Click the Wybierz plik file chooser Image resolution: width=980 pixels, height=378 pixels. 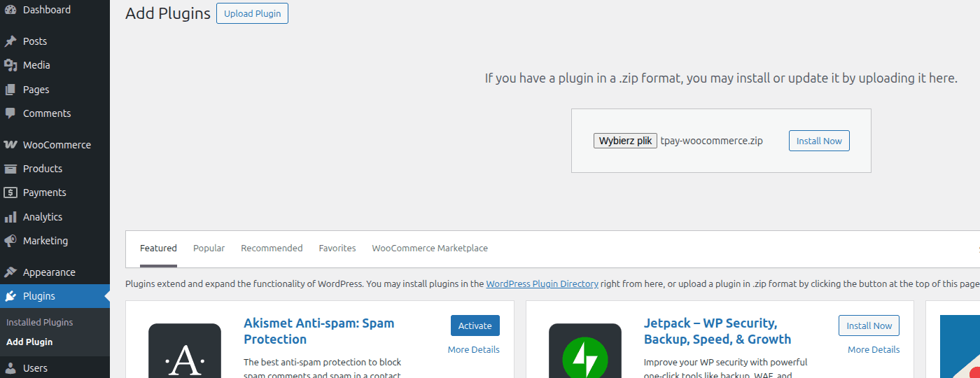coord(625,141)
